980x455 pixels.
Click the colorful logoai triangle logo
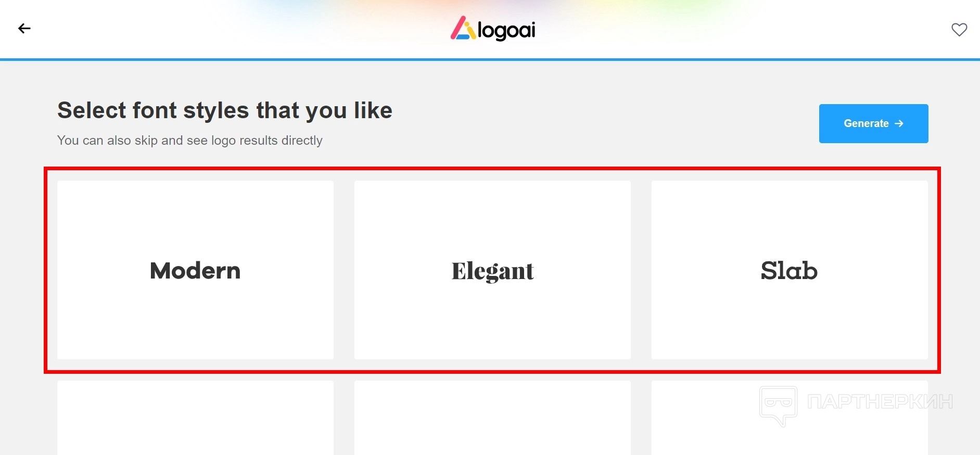pos(463,28)
